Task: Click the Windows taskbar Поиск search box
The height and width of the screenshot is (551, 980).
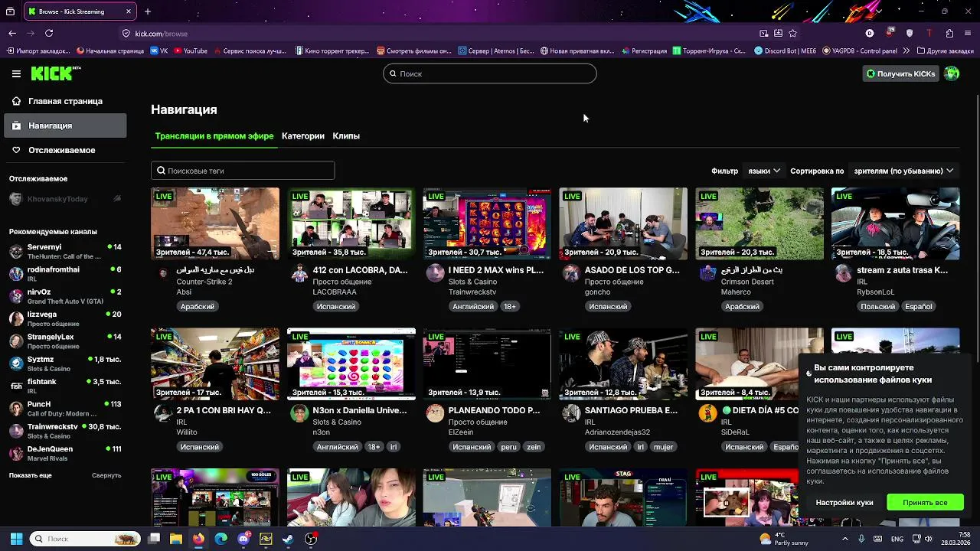Action: click(x=85, y=539)
